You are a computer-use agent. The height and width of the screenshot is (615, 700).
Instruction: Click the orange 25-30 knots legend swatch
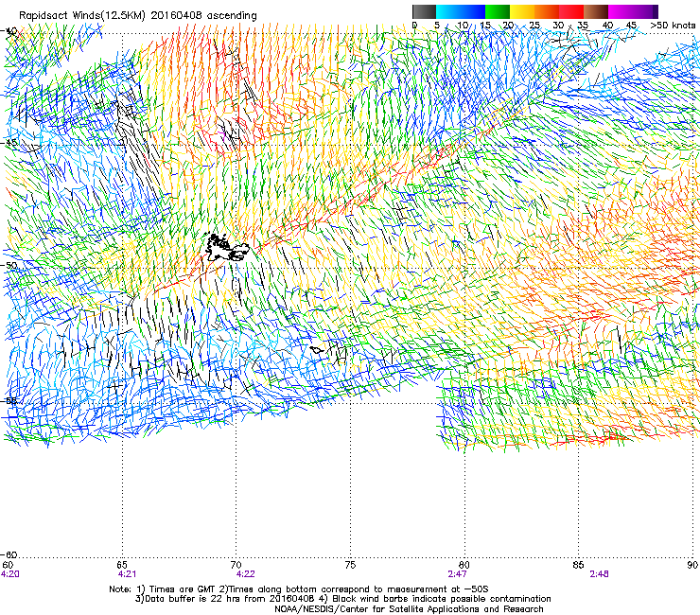click(547, 11)
